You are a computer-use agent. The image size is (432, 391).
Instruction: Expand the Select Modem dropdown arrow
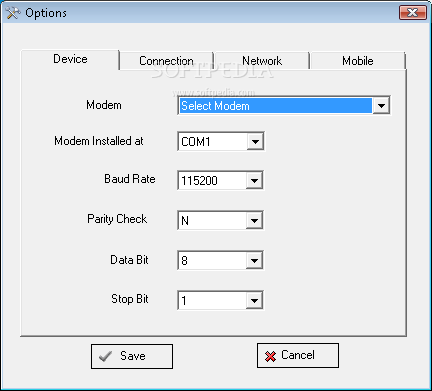(x=381, y=106)
